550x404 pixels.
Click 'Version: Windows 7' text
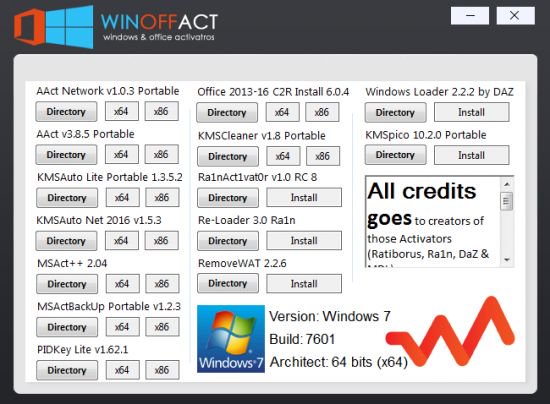(330, 316)
